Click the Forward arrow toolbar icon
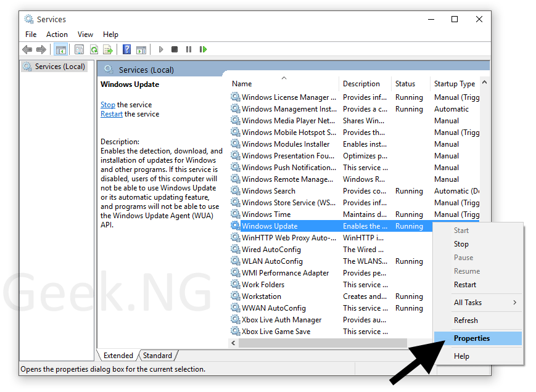The height and width of the screenshot is (392, 536). tap(41, 49)
